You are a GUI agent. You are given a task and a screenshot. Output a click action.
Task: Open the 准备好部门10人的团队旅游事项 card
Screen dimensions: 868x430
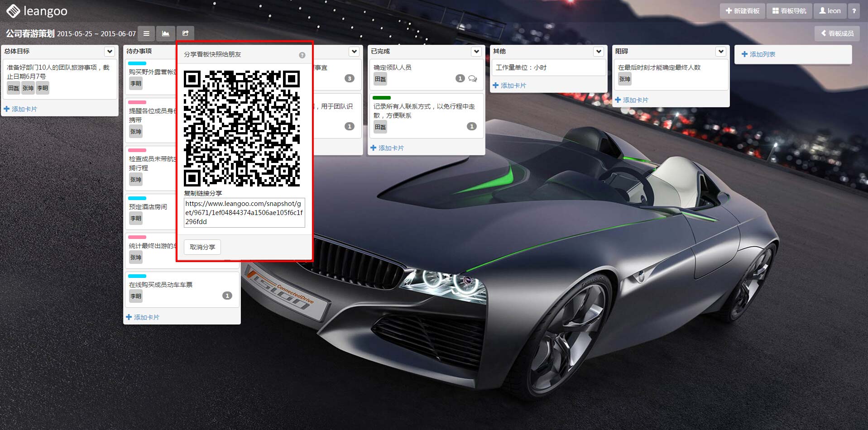pos(60,79)
